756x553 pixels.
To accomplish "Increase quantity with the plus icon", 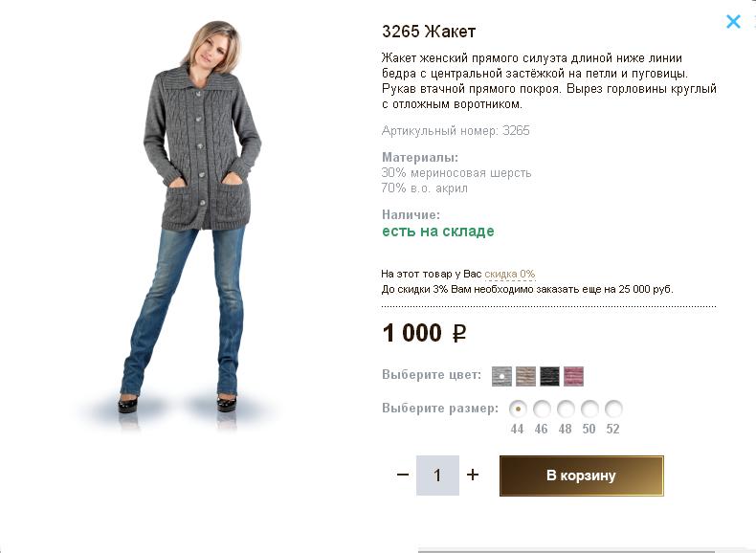I will [x=473, y=475].
